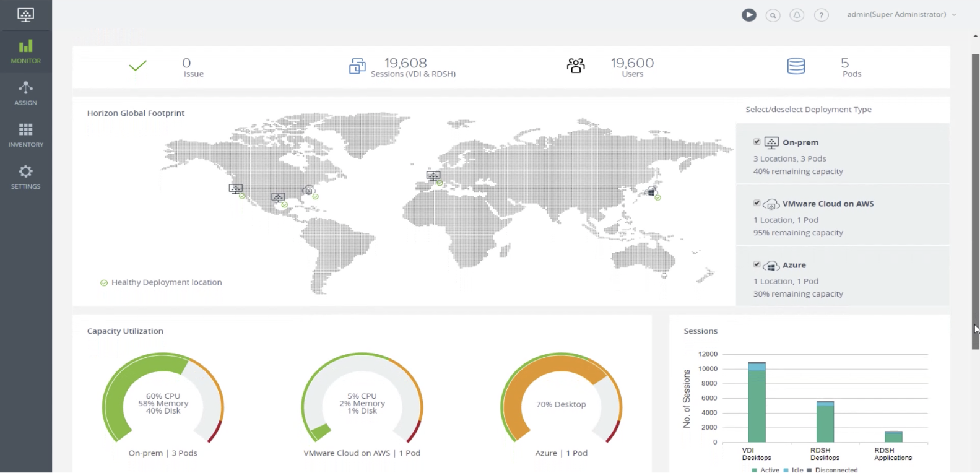Open the Assign section in sidebar
Image resolution: width=980 pixels, height=473 pixels.
[26, 93]
